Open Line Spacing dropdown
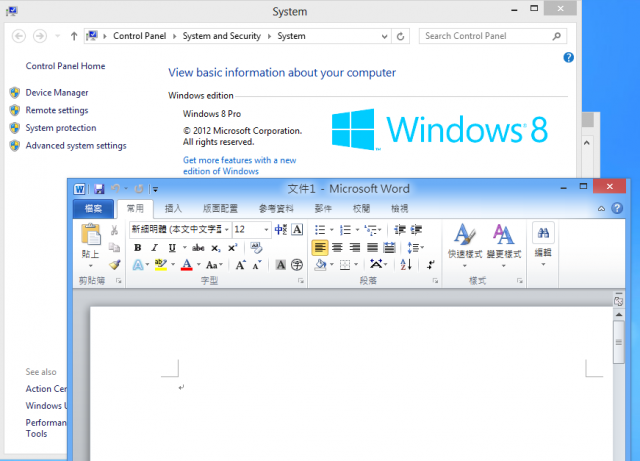 pos(416,247)
